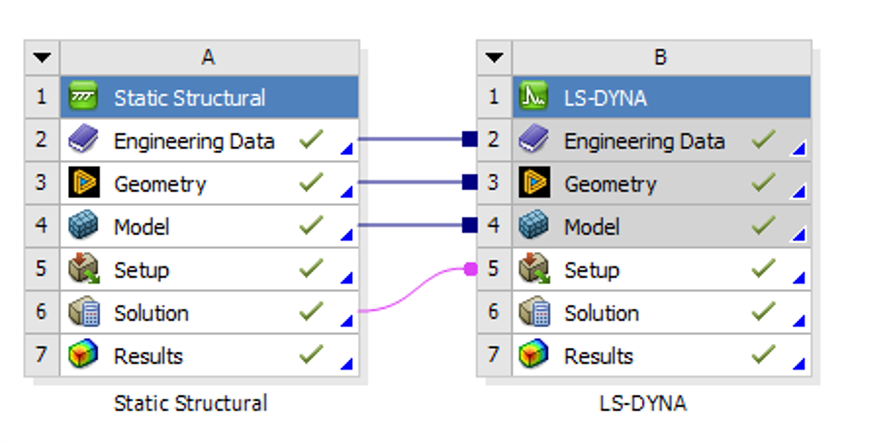The width and height of the screenshot is (887, 443).
Task: Select pink Solution-to-Setup transfer link endpoint
Action: coord(471,269)
